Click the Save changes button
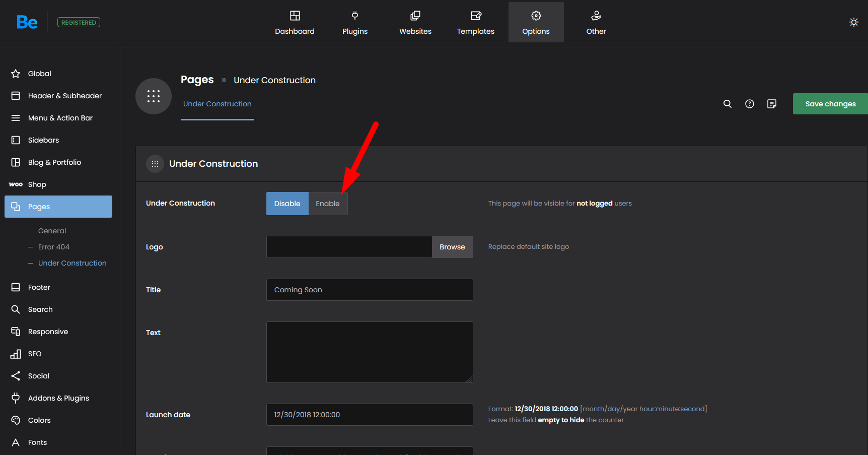The height and width of the screenshot is (455, 868). coord(830,104)
